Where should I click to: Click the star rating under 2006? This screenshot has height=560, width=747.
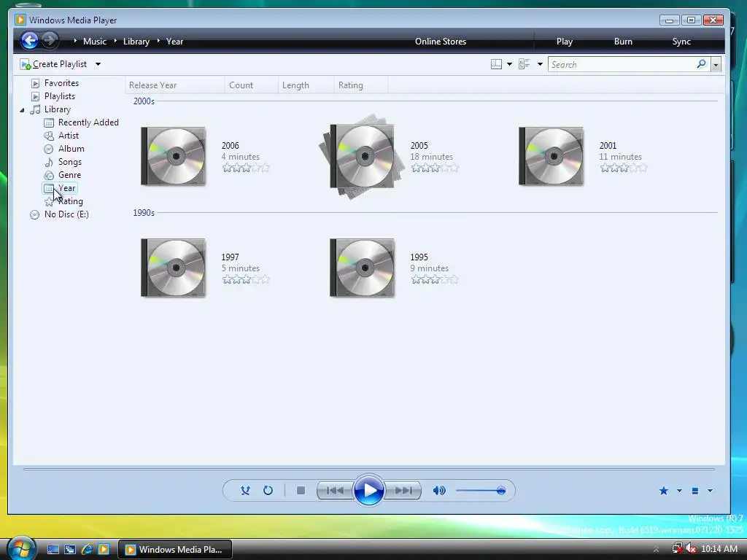246,168
